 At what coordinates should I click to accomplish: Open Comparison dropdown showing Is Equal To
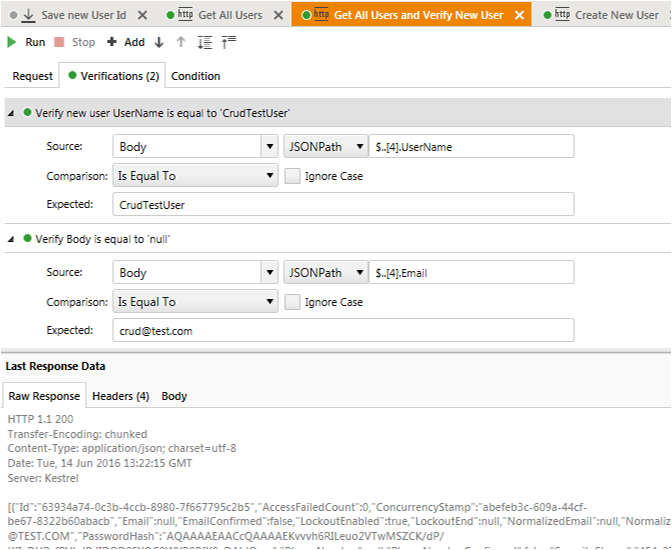268,176
